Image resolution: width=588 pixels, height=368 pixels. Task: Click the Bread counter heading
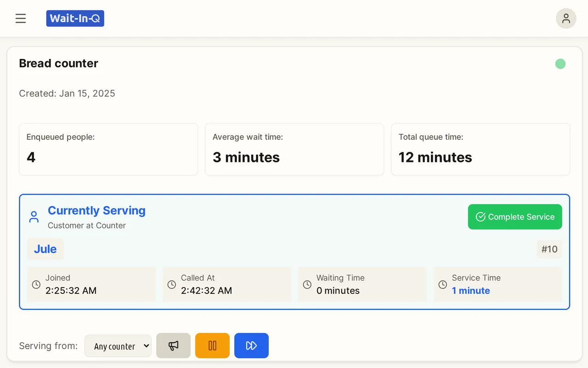(x=59, y=63)
